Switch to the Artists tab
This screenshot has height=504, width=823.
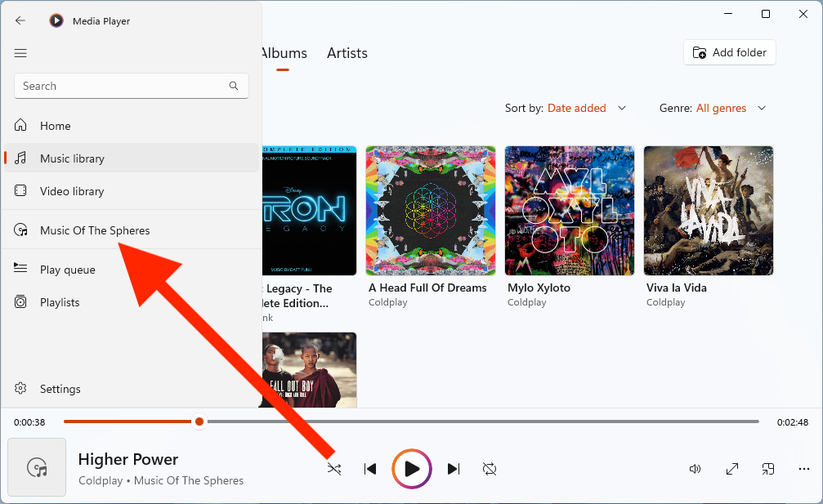(x=347, y=53)
